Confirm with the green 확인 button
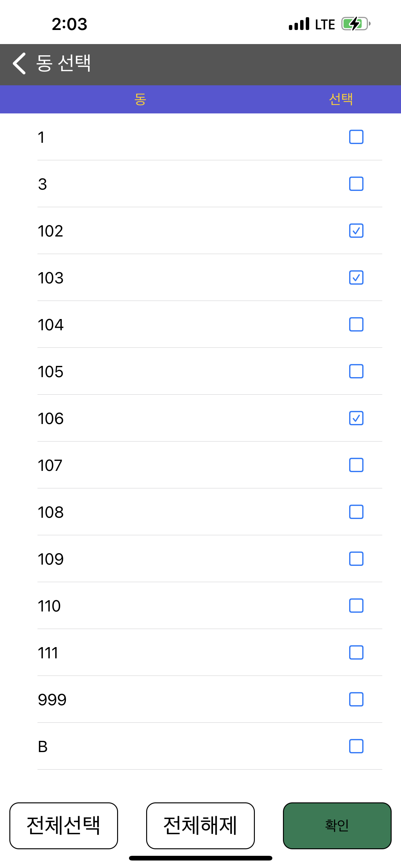Screen dimensions: 401x868 (337, 826)
